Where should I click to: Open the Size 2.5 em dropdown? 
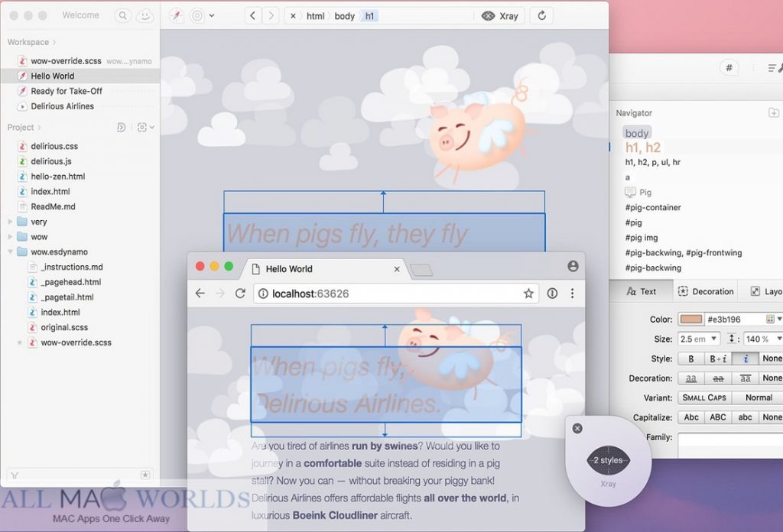coord(699,339)
